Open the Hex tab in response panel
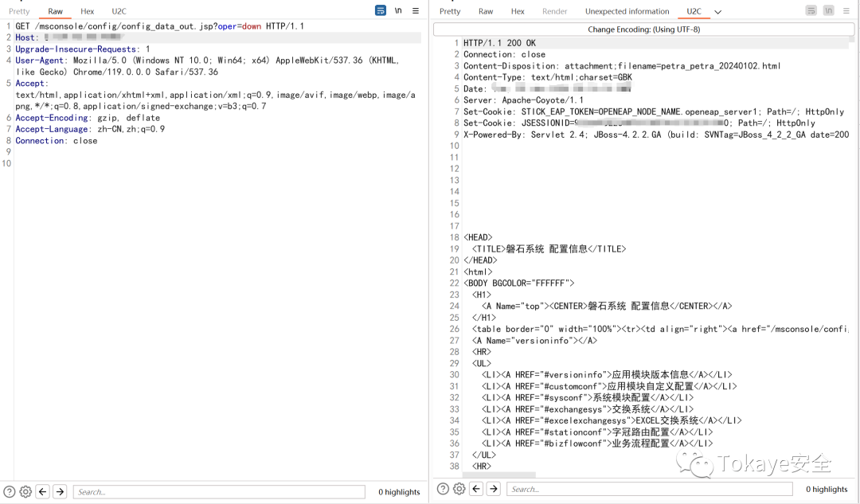 click(518, 11)
